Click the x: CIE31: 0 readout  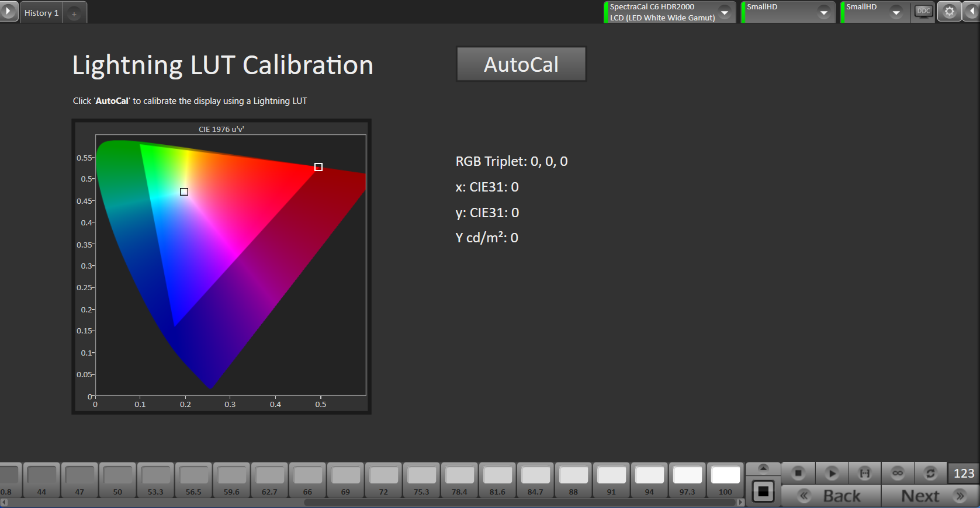pyautogui.click(x=487, y=187)
